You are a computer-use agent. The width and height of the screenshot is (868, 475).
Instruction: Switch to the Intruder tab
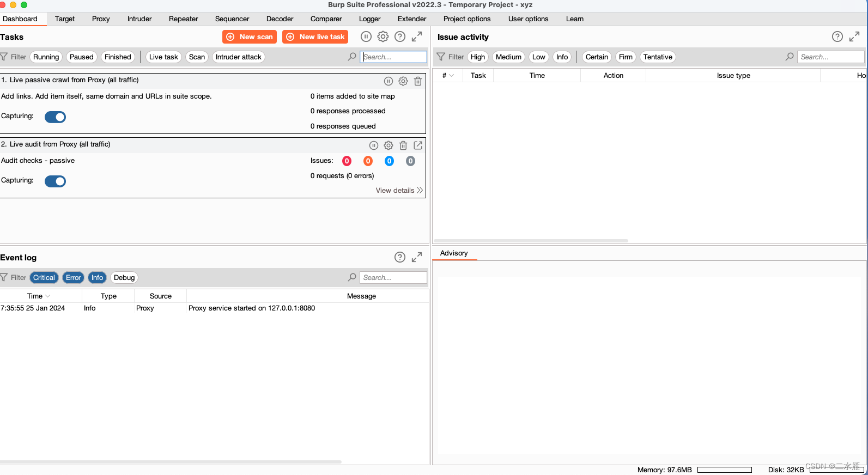139,19
